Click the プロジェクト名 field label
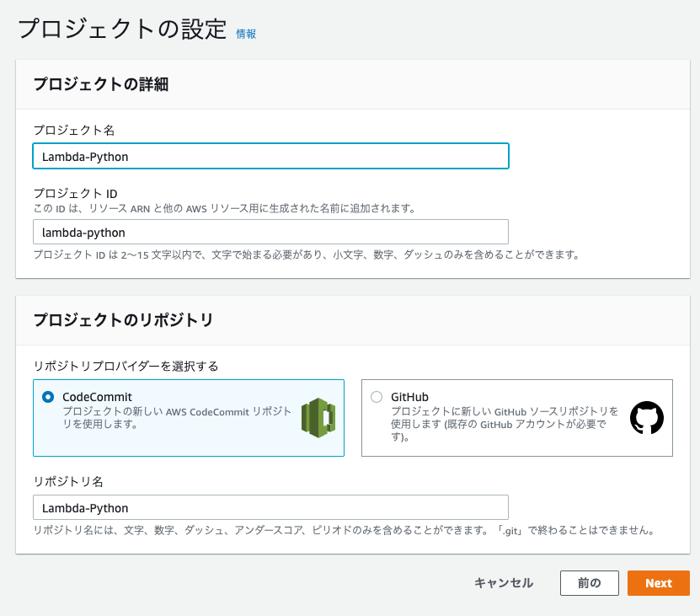 (74, 130)
